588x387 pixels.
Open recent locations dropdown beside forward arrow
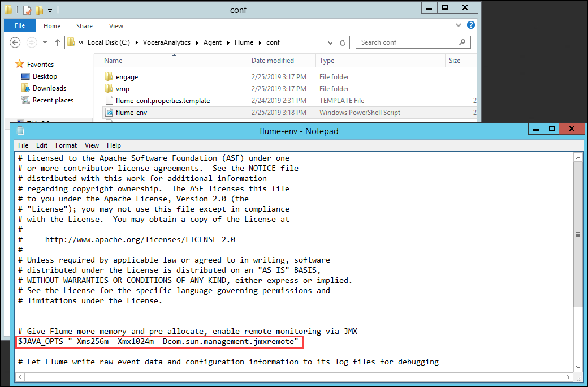tap(44, 42)
